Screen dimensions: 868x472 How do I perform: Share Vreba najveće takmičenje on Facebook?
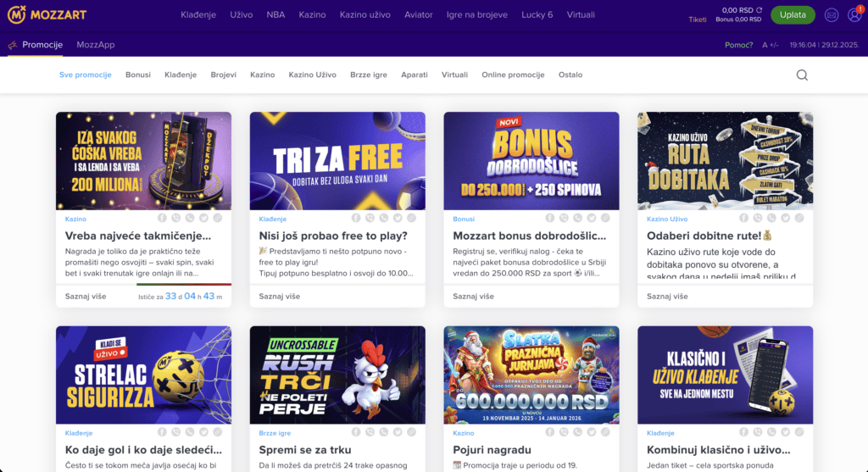(x=162, y=218)
